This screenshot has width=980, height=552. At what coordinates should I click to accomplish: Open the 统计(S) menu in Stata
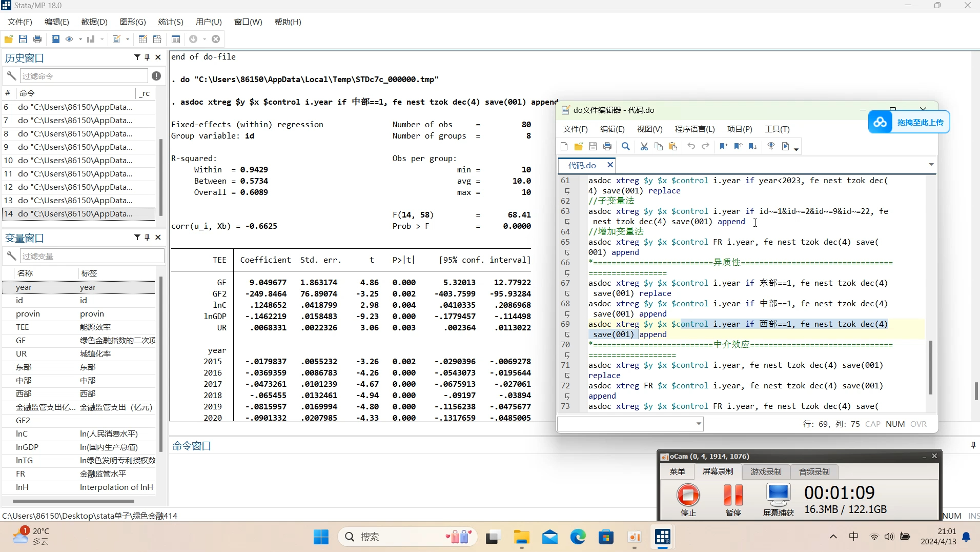(171, 22)
